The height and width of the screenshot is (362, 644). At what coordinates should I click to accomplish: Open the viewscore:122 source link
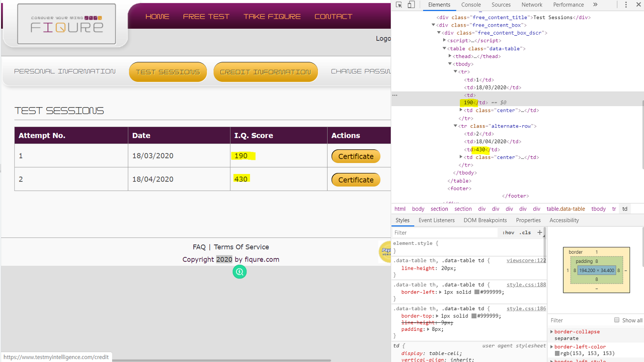(526, 260)
